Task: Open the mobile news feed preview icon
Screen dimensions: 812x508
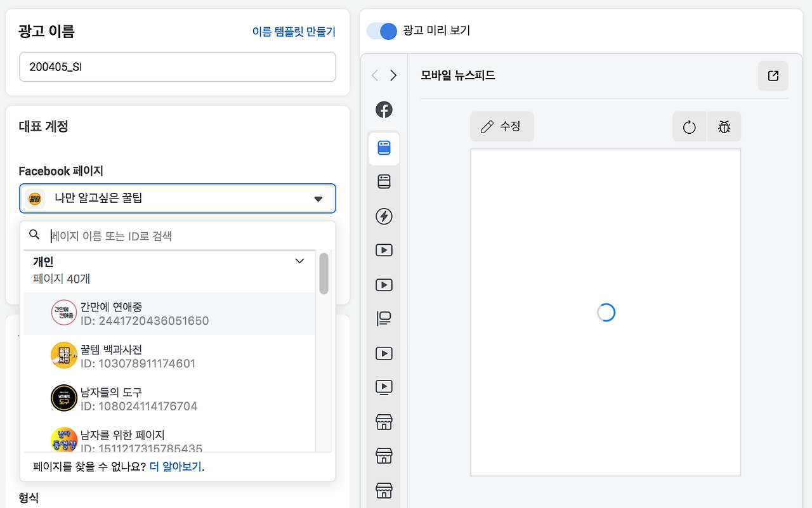Action: 384,148
